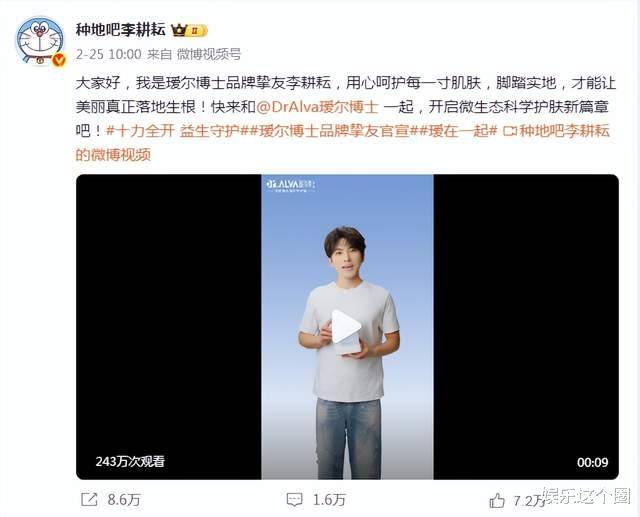
Task: Click the 2-25 10:00 post timestamp
Action: coord(109,54)
